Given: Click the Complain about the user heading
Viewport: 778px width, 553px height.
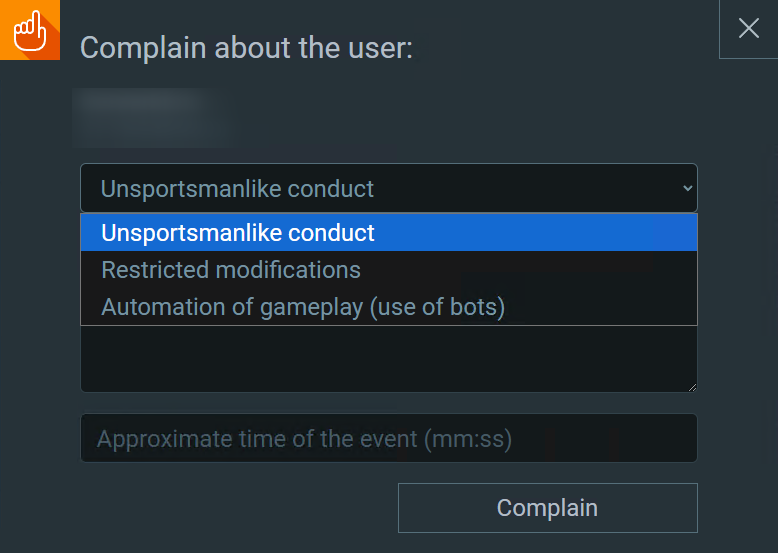Looking at the screenshot, I should click(246, 48).
